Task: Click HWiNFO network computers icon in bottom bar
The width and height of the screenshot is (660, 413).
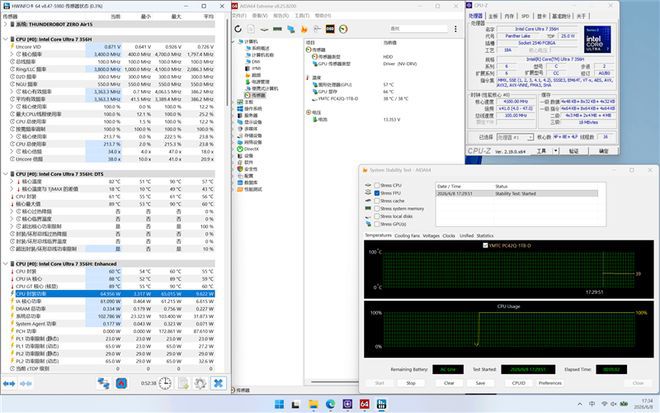Action: (104, 383)
